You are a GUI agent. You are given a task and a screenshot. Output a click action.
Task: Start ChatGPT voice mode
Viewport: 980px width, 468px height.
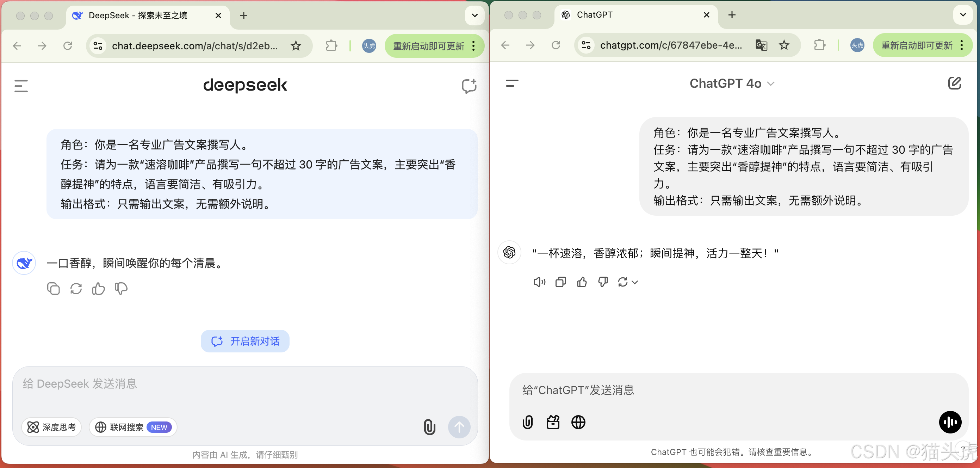point(950,422)
